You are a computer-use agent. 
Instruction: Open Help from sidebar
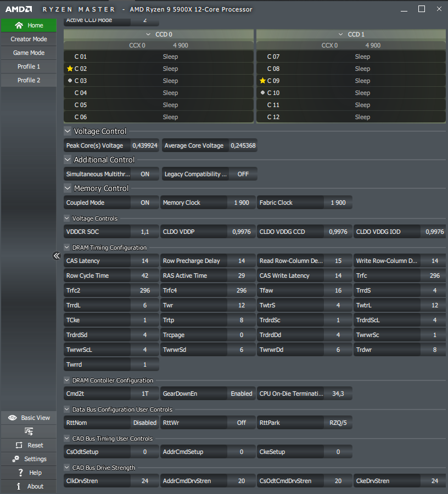(x=29, y=473)
